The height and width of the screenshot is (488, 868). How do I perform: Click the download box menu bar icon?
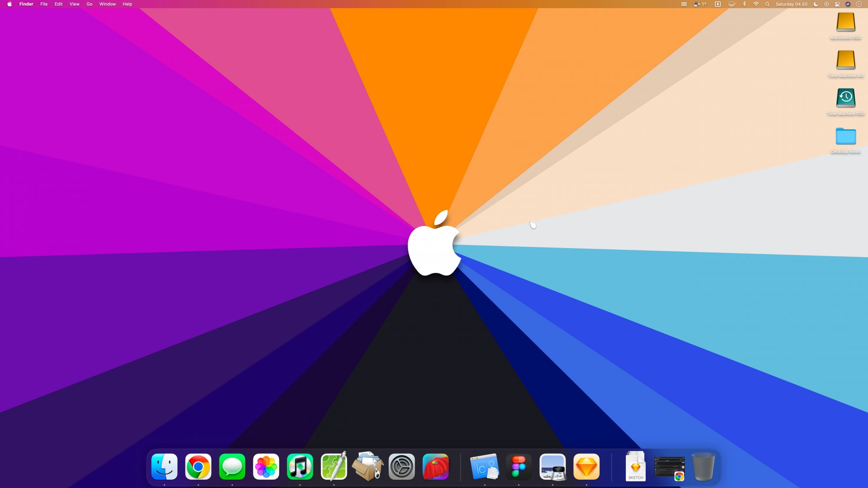coord(718,4)
